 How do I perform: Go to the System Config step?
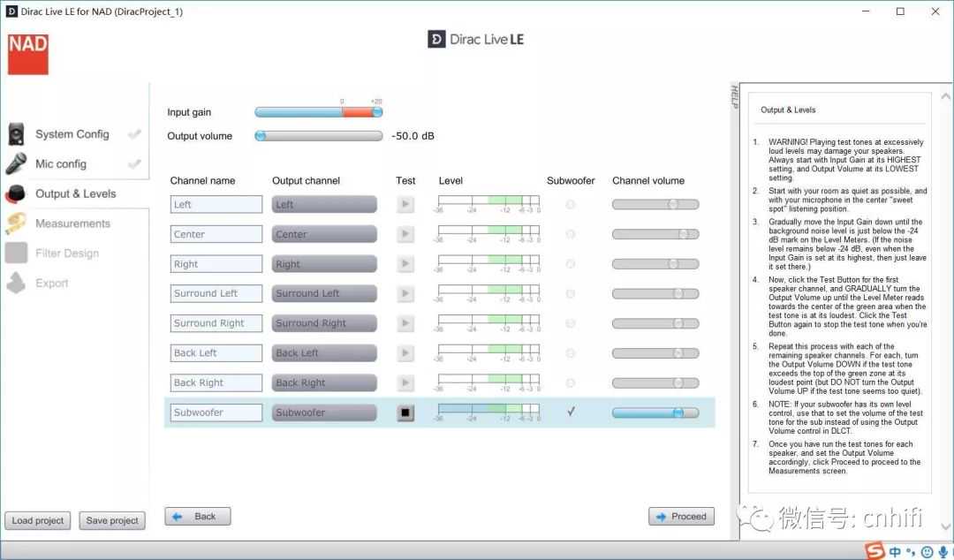(x=72, y=134)
